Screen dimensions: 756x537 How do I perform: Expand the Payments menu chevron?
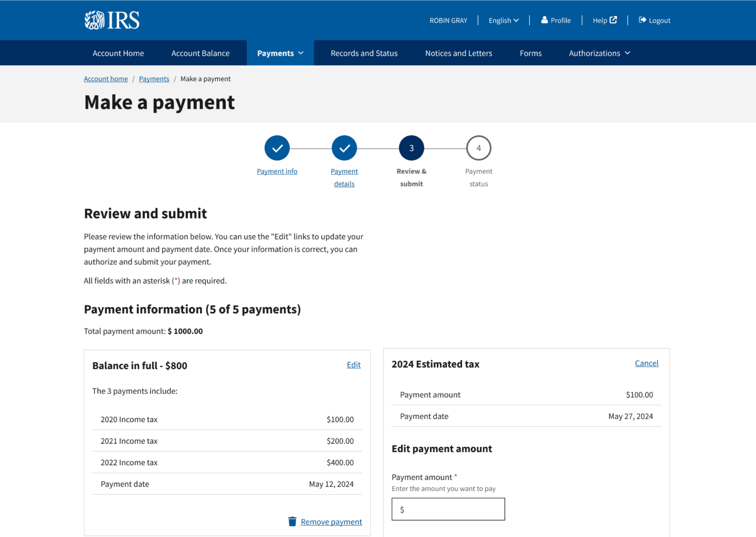coord(301,53)
